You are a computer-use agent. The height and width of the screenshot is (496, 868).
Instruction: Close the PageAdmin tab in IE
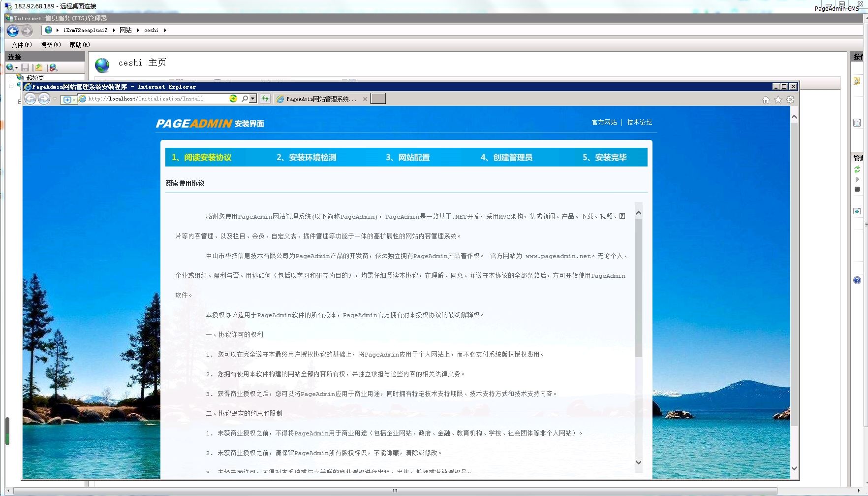point(365,99)
